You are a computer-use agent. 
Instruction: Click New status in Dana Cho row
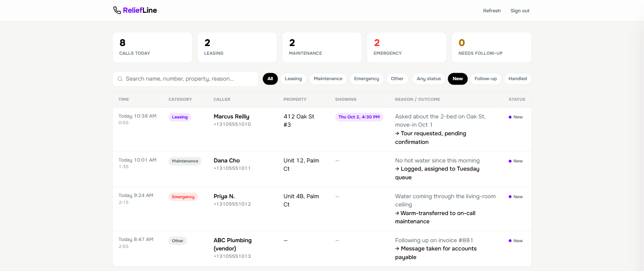tap(516, 161)
